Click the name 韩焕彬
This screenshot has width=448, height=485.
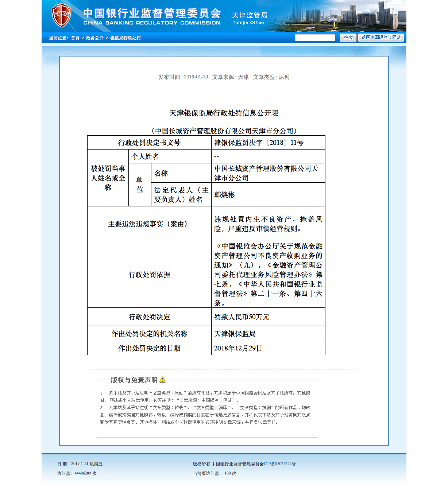point(225,195)
